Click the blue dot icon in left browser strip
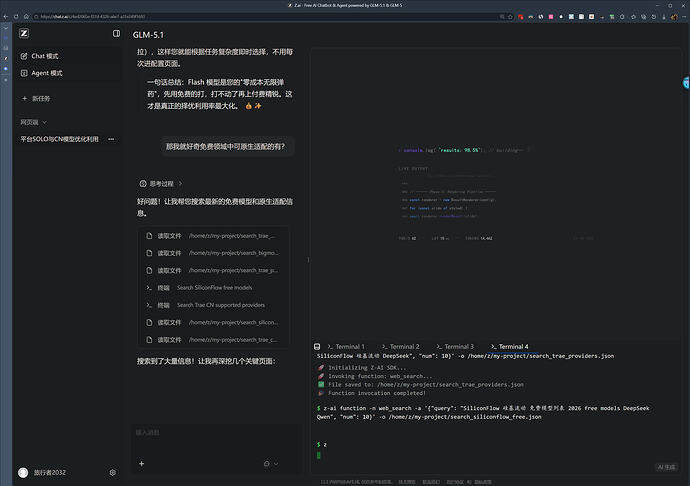 (x=6, y=69)
